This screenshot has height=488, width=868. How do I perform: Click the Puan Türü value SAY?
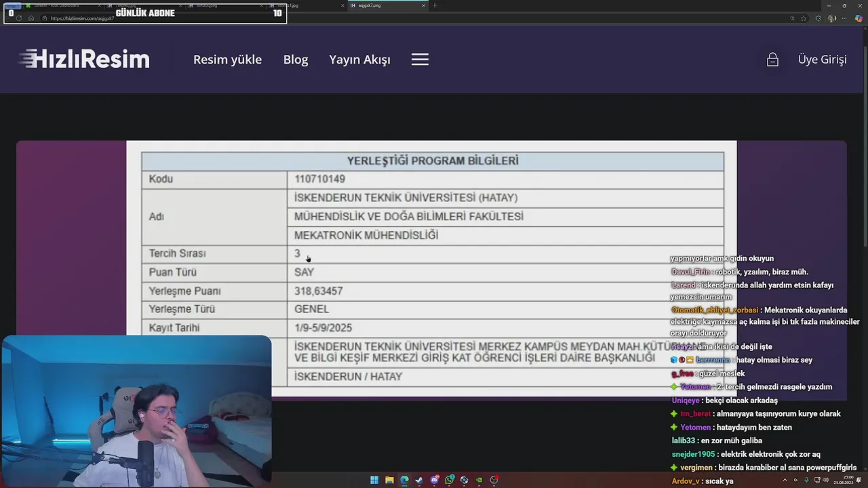(x=304, y=272)
